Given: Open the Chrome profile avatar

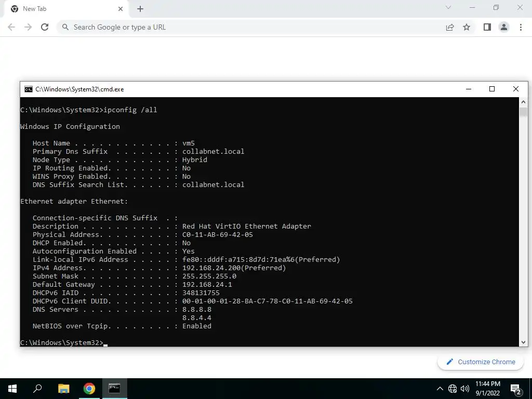Looking at the screenshot, I should pyautogui.click(x=504, y=27).
